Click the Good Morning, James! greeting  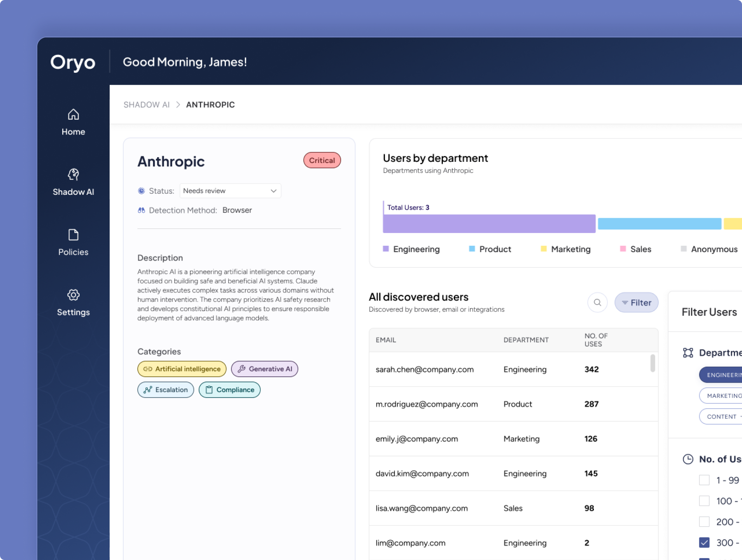point(185,62)
